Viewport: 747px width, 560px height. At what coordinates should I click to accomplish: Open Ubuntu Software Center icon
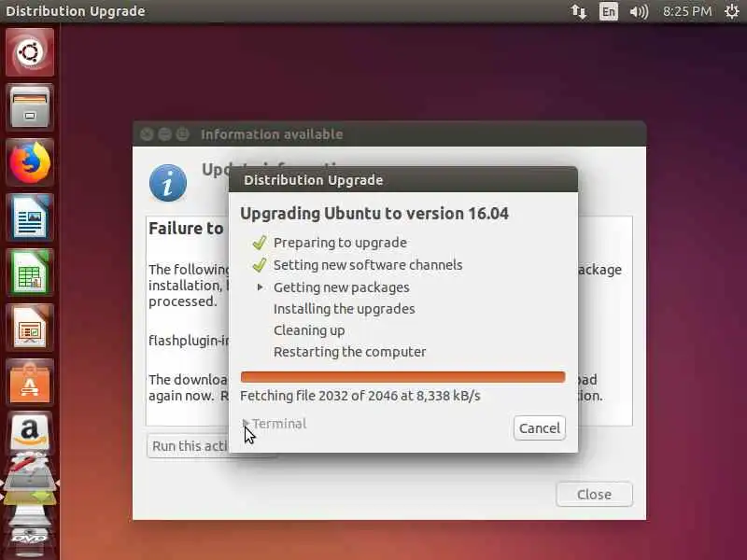pos(30,383)
